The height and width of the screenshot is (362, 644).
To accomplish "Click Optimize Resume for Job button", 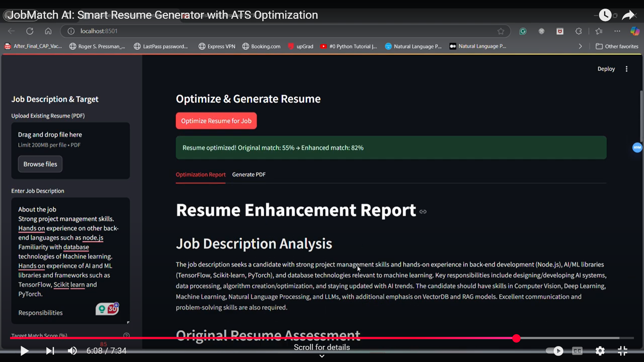I will (216, 121).
